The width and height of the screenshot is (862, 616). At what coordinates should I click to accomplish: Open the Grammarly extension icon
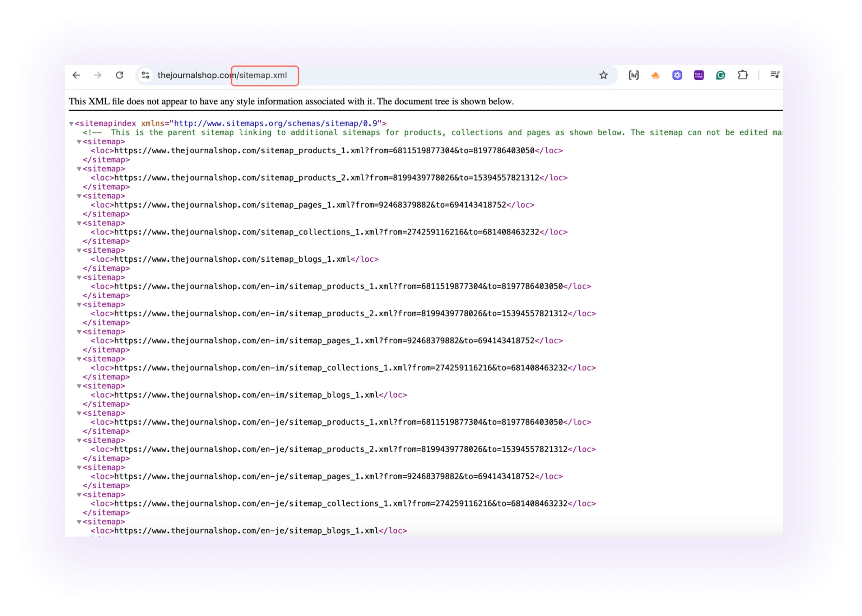(720, 75)
